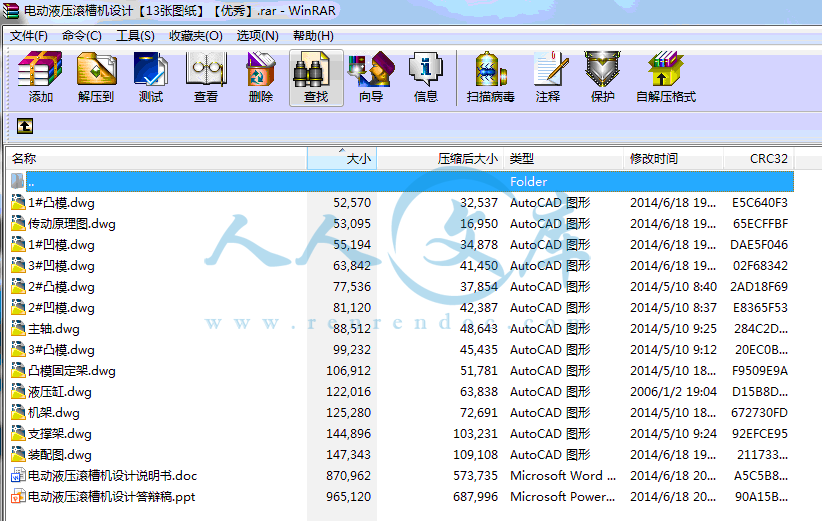Open the 文件(F) menu
822x521 pixels.
(x=29, y=36)
